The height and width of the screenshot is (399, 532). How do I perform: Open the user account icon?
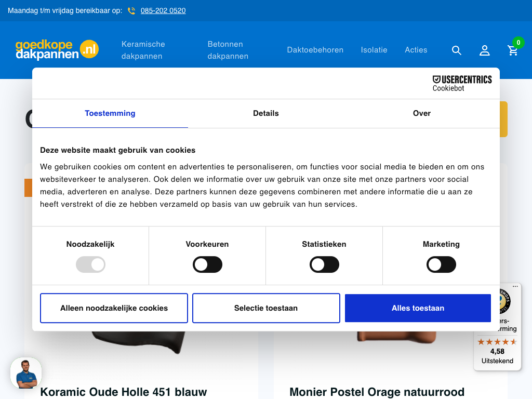click(x=485, y=50)
